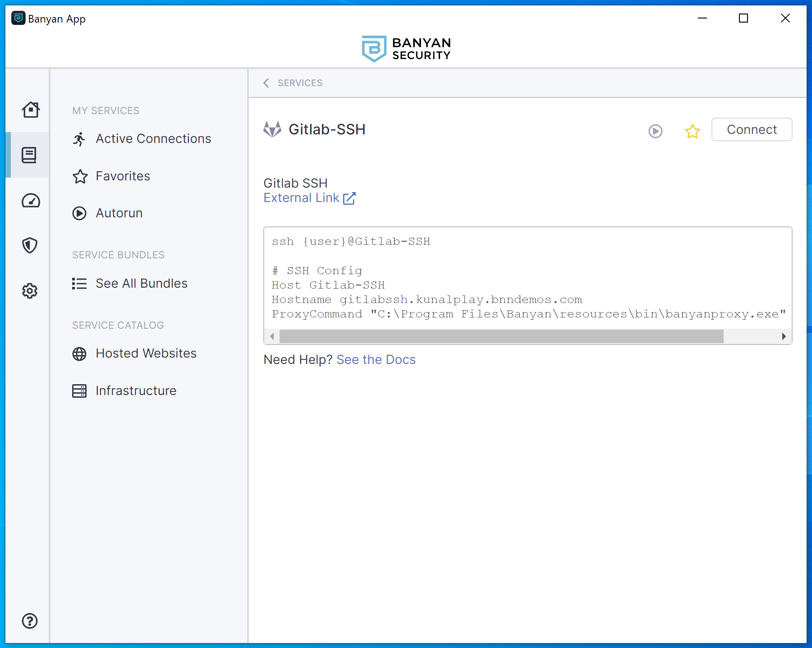Click the list icon beside See All Bundles

[x=79, y=284]
